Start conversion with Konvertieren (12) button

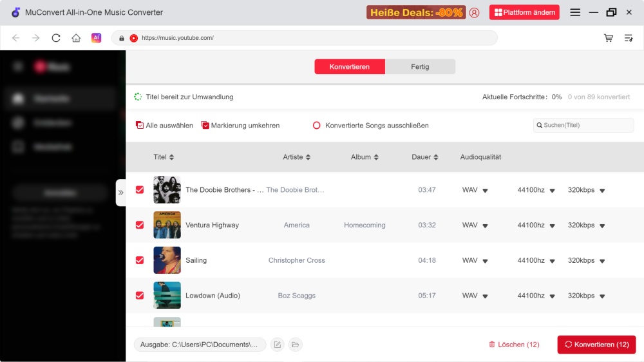(596, 345)
